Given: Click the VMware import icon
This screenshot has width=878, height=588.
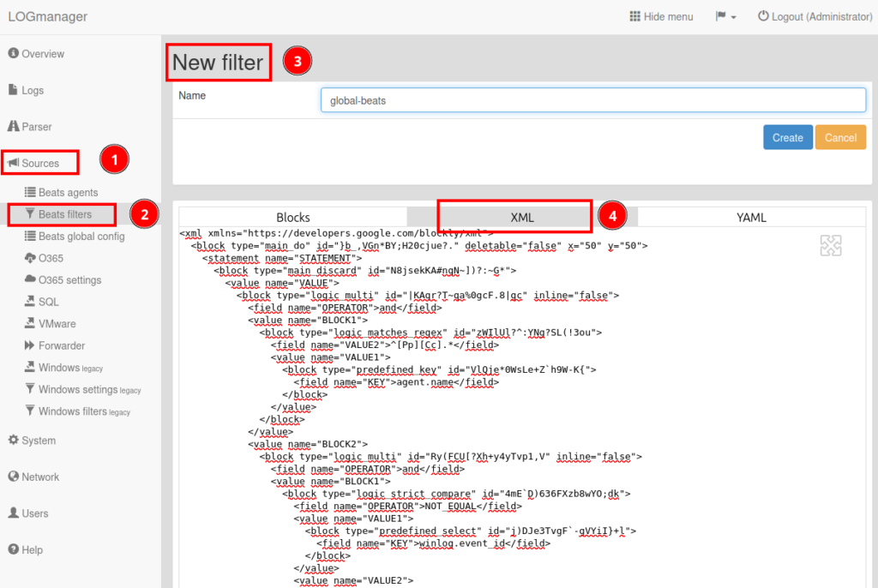Looking at the screenshot, I should 30,323.
